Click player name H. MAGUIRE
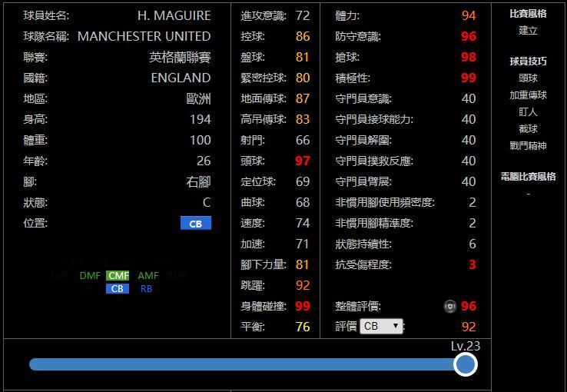 [x=174, y=15]
